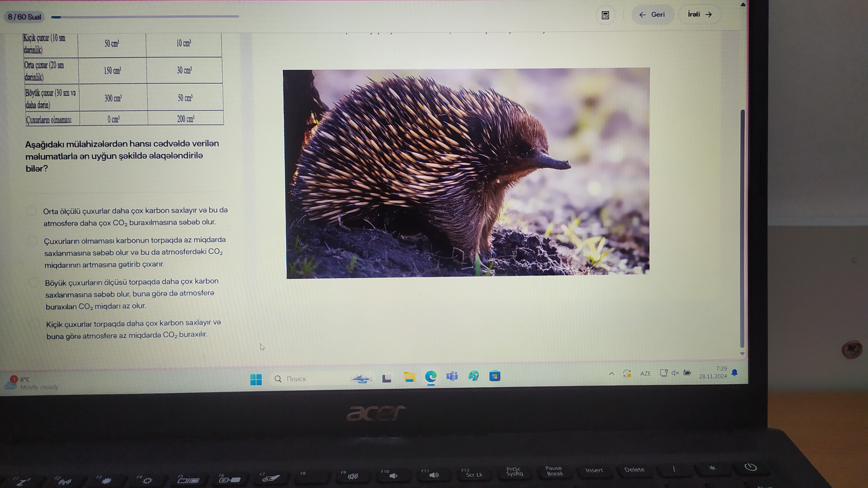The height and width of the screenshot is (488, 868).
Task: Click the quiz progress bar next to 8 / 60 Sual
Action: 145,16
